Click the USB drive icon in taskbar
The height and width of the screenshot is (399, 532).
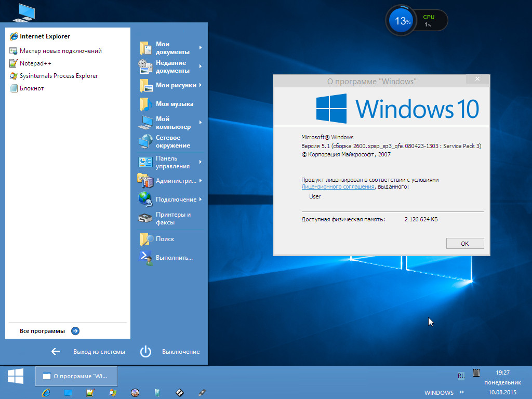pos(202,392)
